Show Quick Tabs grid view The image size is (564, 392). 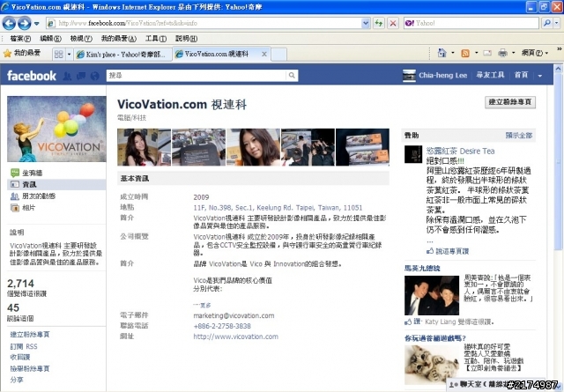[x=59, y=55]
